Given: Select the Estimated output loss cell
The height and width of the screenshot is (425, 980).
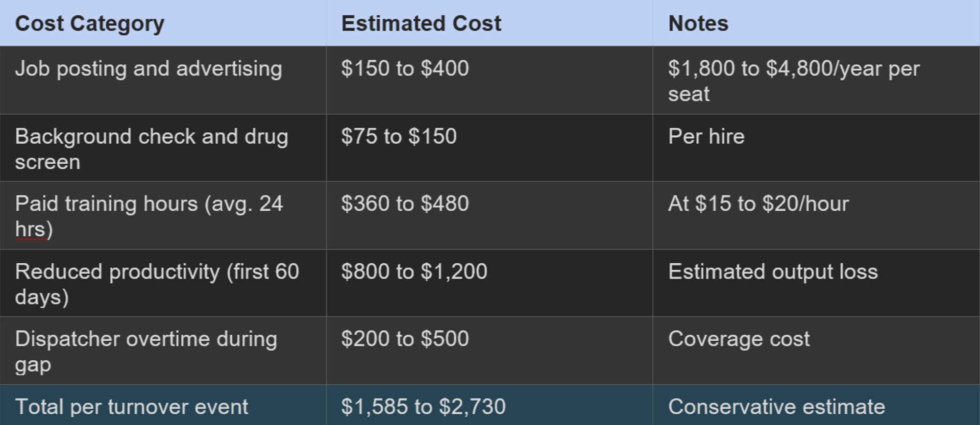Looking at the screenshot, I should click(x=773, y=272).
